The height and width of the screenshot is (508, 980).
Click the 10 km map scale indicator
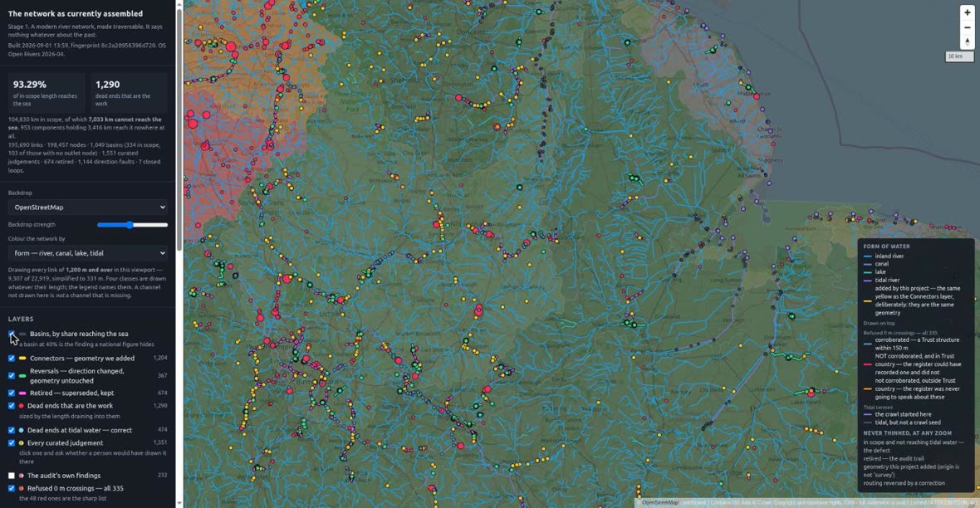959,56
